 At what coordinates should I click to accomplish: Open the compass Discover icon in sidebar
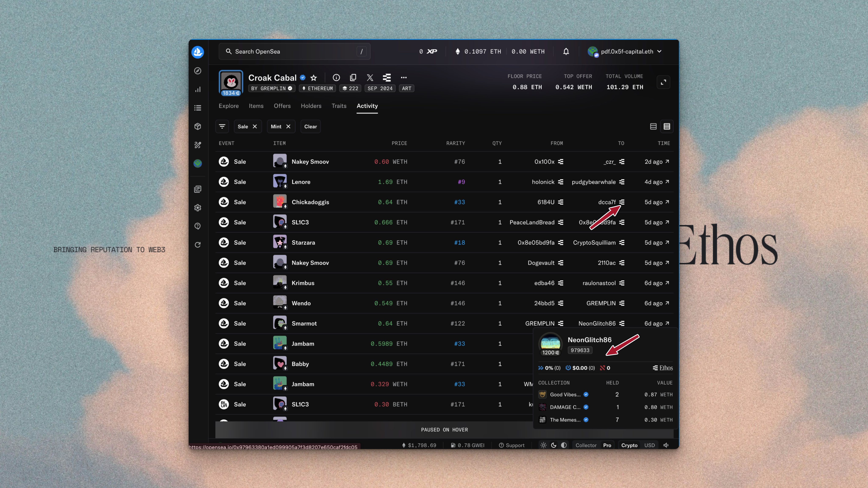[x=198, y=71]
